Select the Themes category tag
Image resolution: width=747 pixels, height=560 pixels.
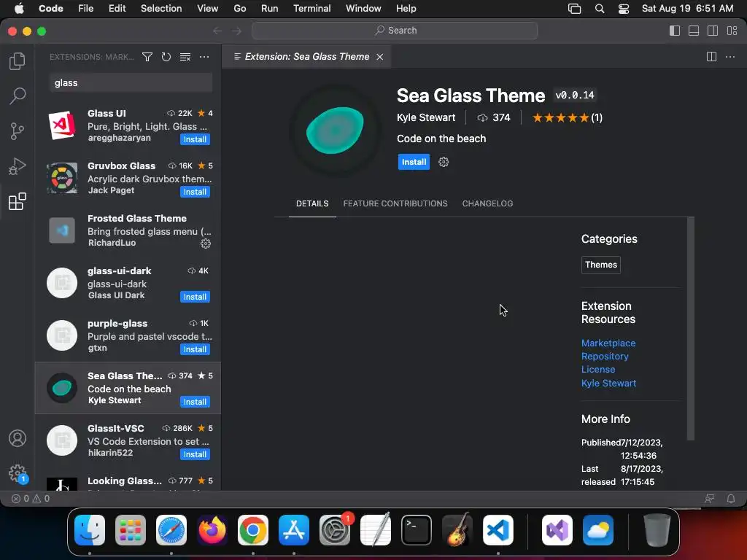point(601,265)
